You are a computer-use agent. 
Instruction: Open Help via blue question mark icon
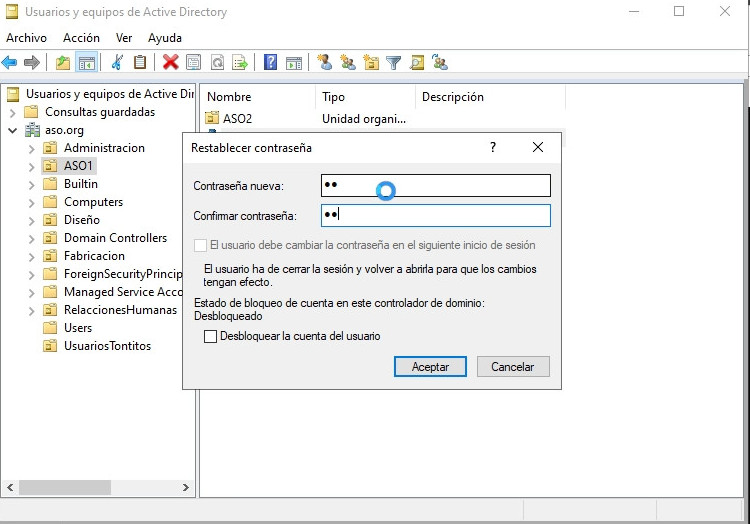click(x=270, y=62)
